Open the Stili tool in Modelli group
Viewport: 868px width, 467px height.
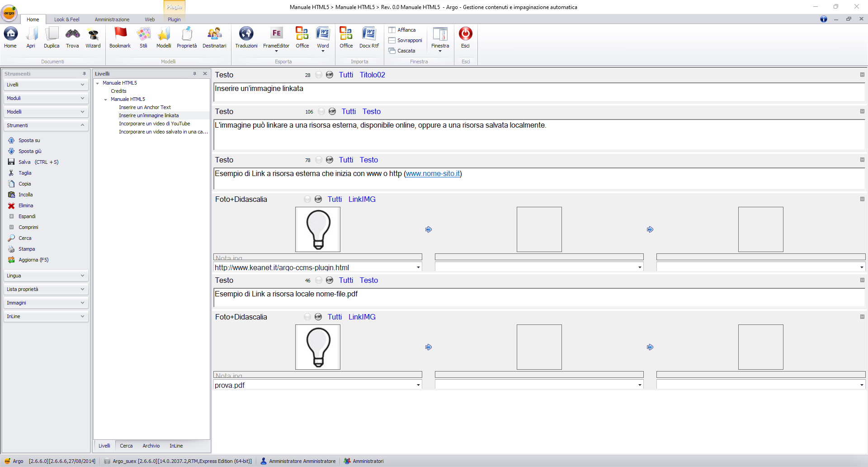pos(144,38)
